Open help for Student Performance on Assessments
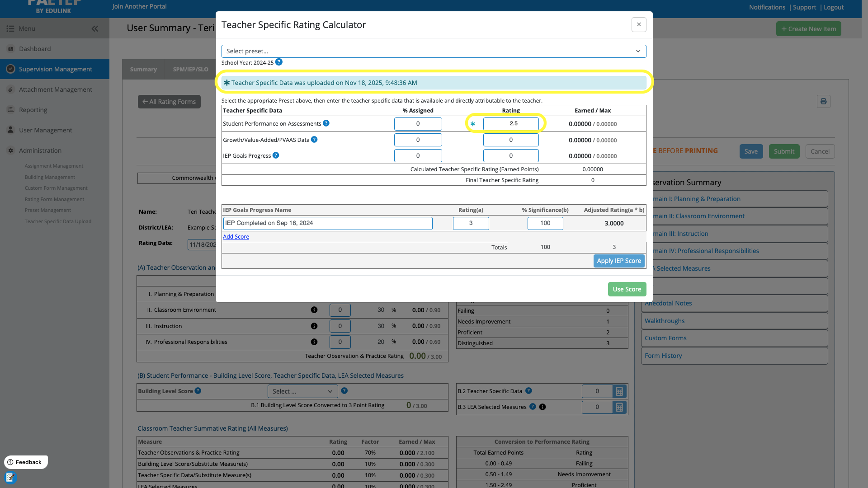This screenshot has width=868, height=488. coord(326,123)
